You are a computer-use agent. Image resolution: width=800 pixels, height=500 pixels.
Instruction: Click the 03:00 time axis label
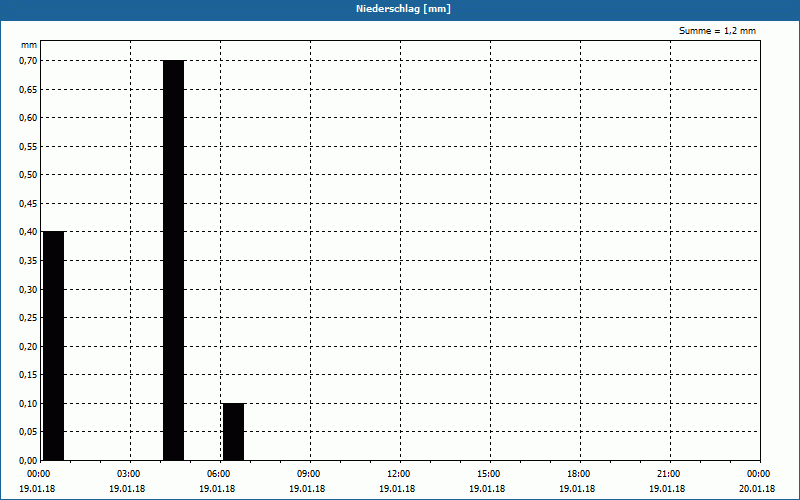tap(128, 474)
